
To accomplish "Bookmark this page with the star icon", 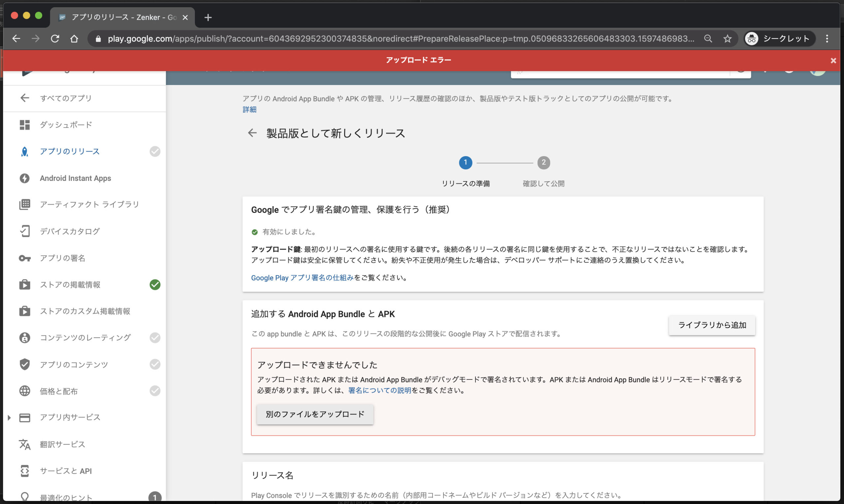I will coord(727,39).
